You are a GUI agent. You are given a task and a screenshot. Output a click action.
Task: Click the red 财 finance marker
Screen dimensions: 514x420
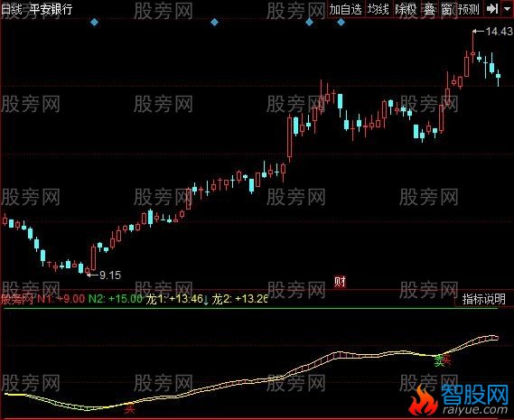(340, 281)
